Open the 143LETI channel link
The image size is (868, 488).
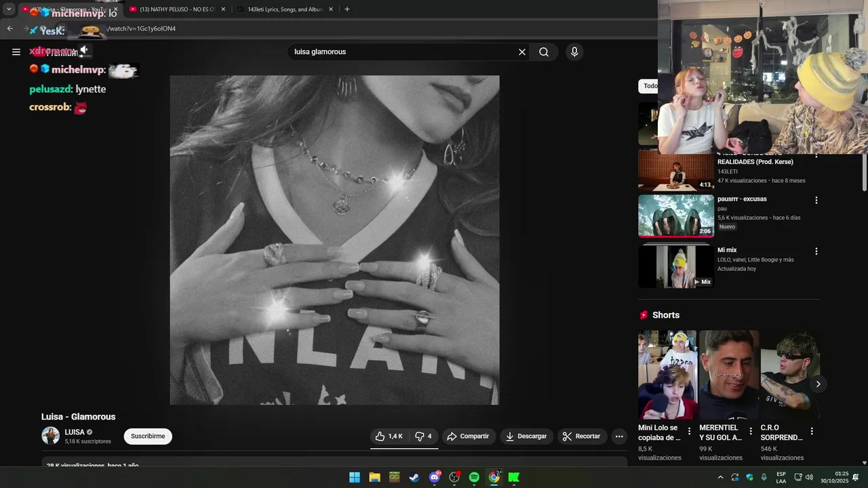coord(728,172)
